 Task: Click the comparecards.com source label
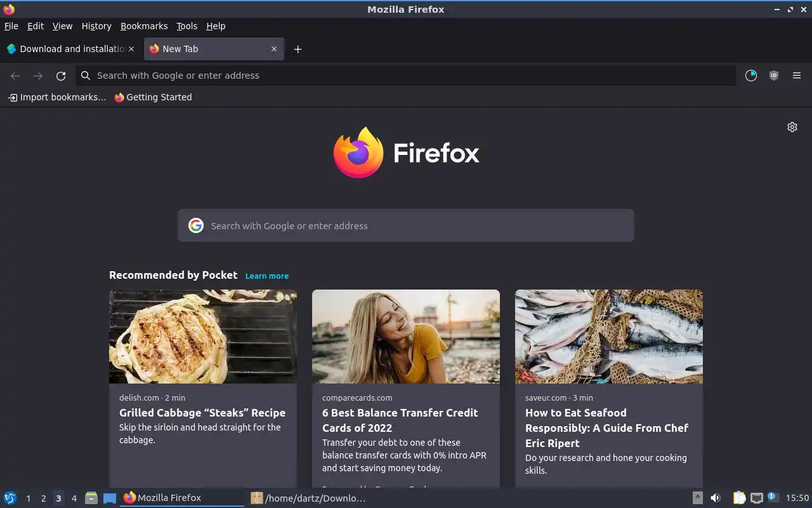point(357,398)
